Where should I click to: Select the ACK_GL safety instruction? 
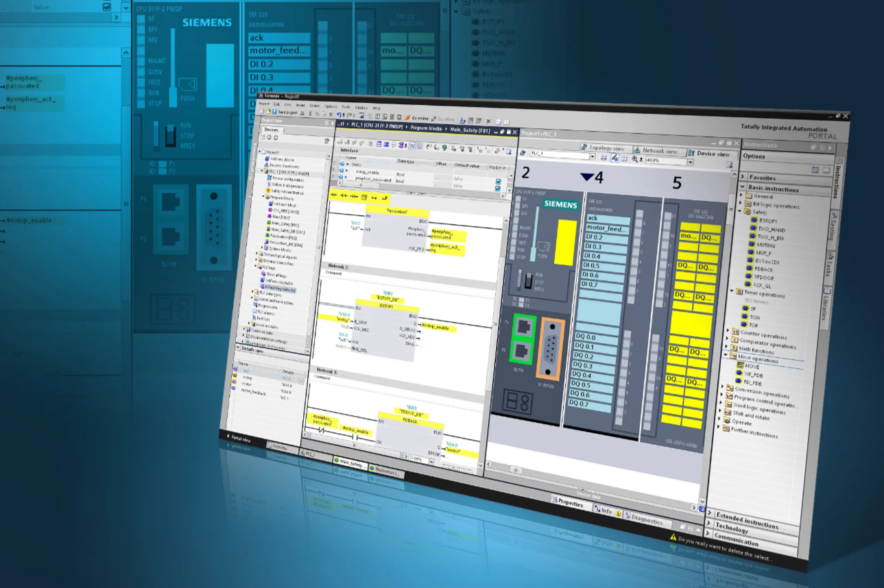coord(757,286)
